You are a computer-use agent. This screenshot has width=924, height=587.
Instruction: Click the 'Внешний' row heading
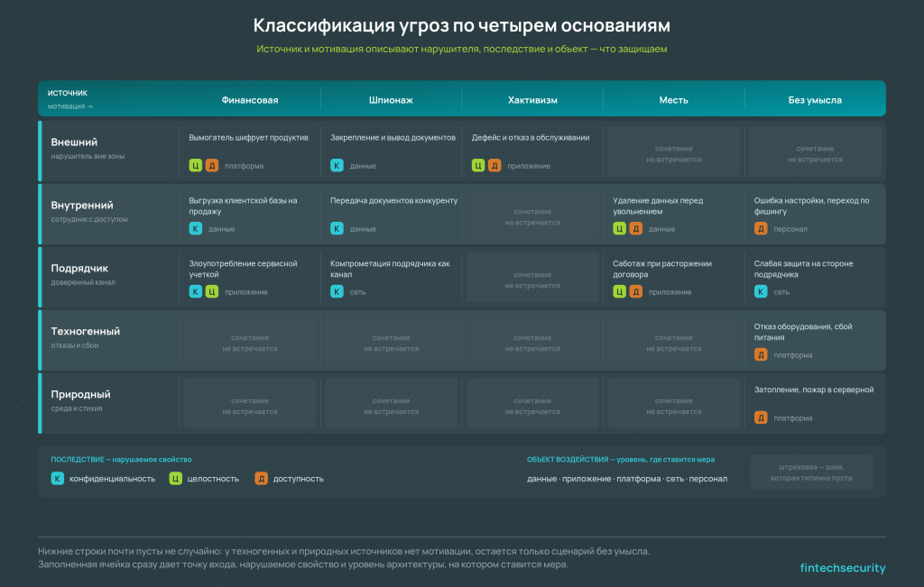coord(74,142)
